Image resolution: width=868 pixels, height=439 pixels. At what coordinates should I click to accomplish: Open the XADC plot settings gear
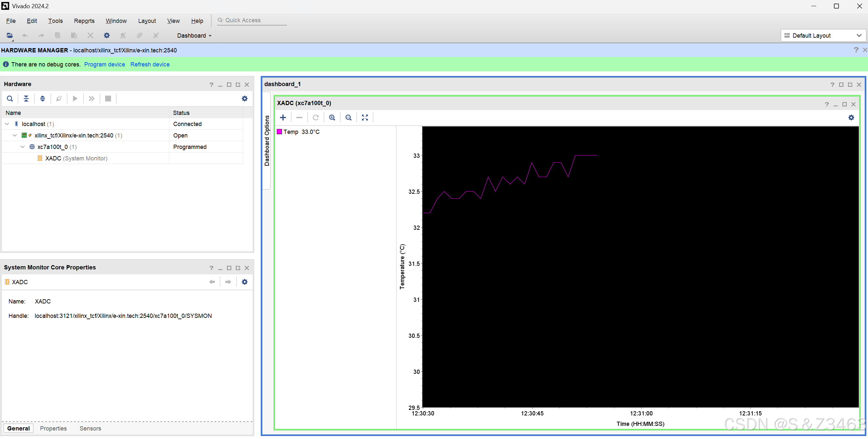[x=851, y=118]
